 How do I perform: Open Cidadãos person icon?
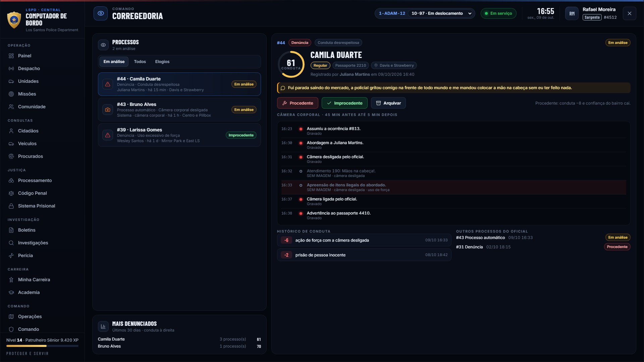point(11,131)
